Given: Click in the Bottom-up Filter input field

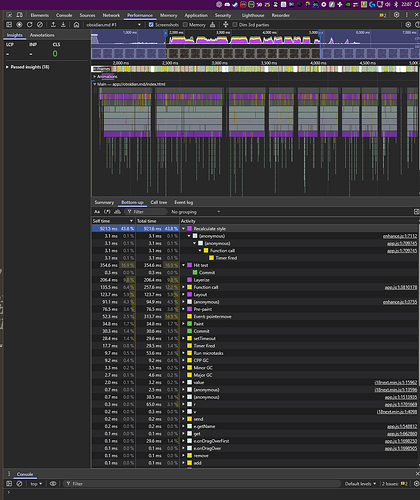Looking at the screenshot, I should tap(146, 212).
